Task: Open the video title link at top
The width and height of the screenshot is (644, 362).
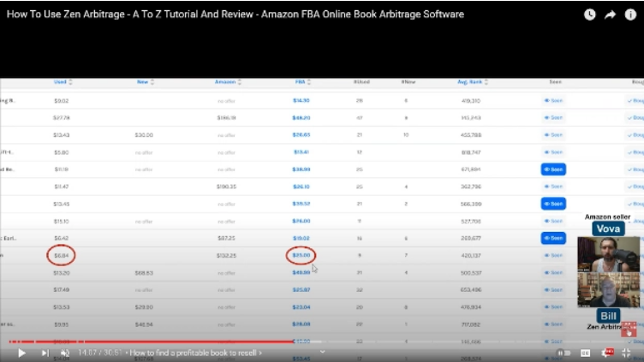Action: (236, 15)
